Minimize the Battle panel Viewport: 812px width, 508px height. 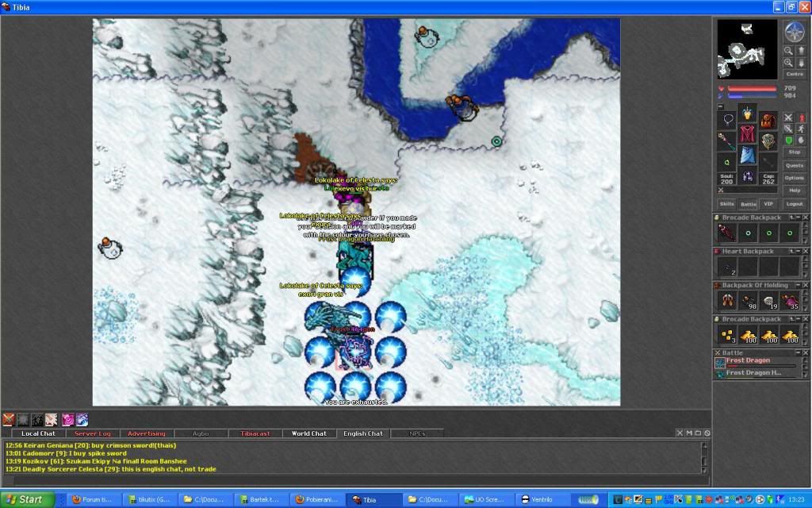(x=799, y=352)
